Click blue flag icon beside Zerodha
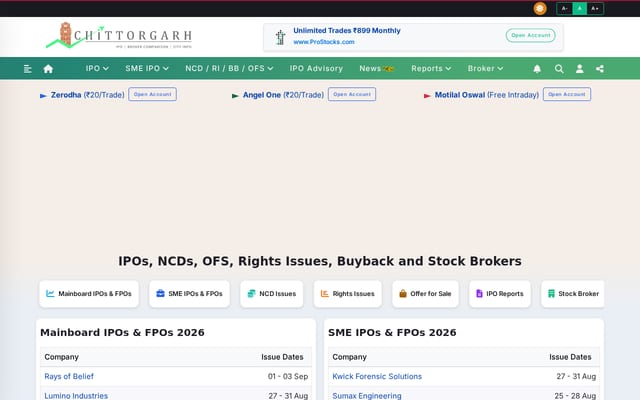The width and height of the screenshot is (640, 400). pyautogui.click(x=43, y=96)
